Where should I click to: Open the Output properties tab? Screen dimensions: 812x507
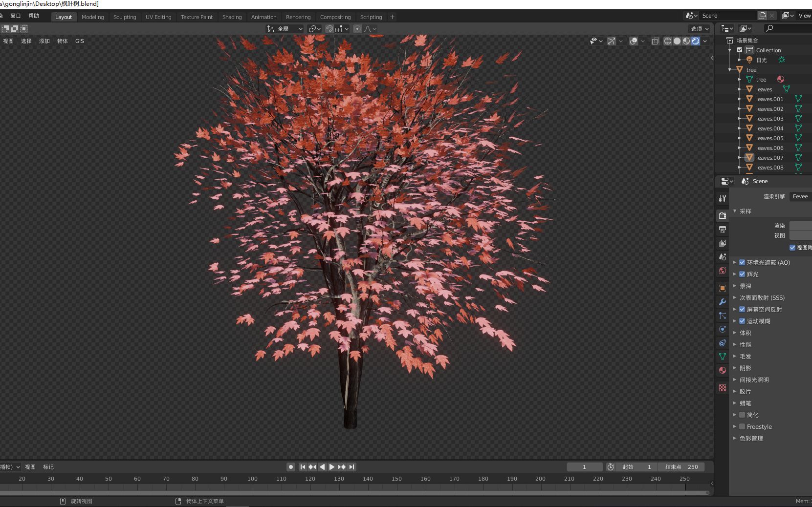pyautogui.click(x=723, y=230)
